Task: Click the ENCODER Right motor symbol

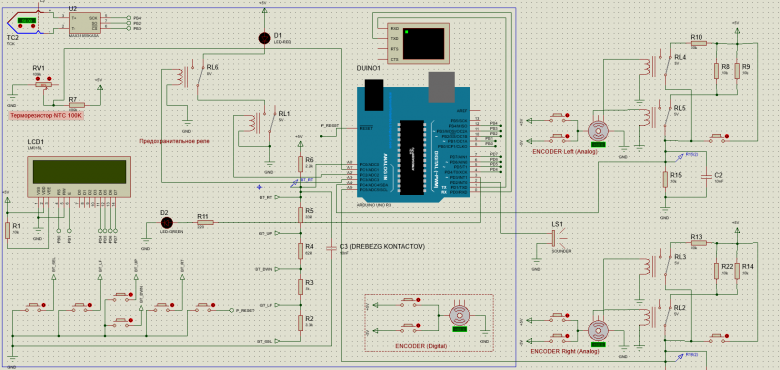Action: click(x=598, y=331)
